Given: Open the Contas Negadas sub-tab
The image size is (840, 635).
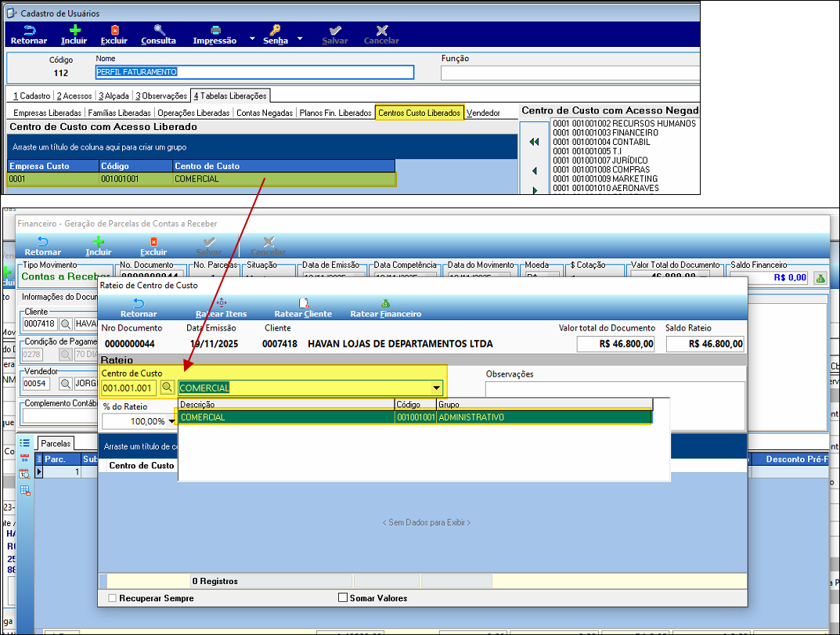Looking at the screenshot, I should 265,113.
